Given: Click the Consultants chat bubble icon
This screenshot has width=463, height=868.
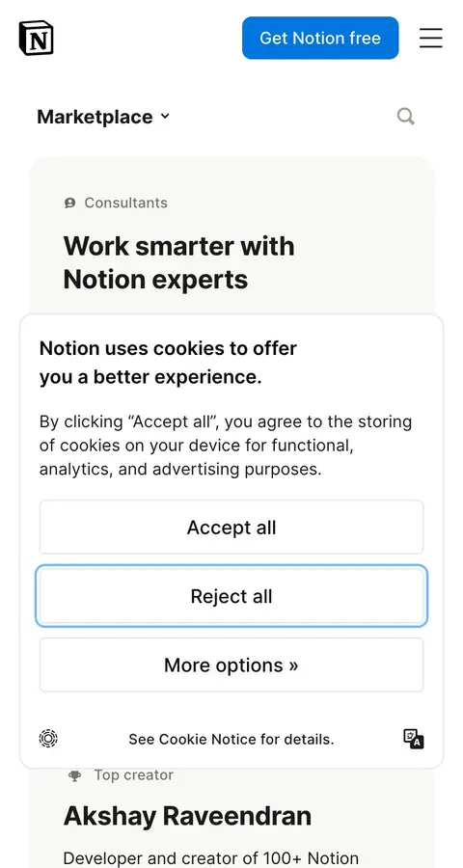Looking at the screenshot, I should (69, 203).
